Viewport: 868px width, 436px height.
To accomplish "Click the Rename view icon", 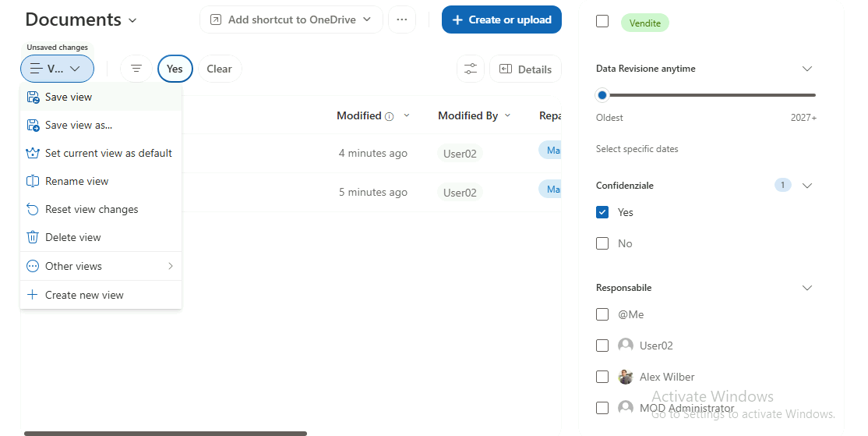I will (33, 181).
